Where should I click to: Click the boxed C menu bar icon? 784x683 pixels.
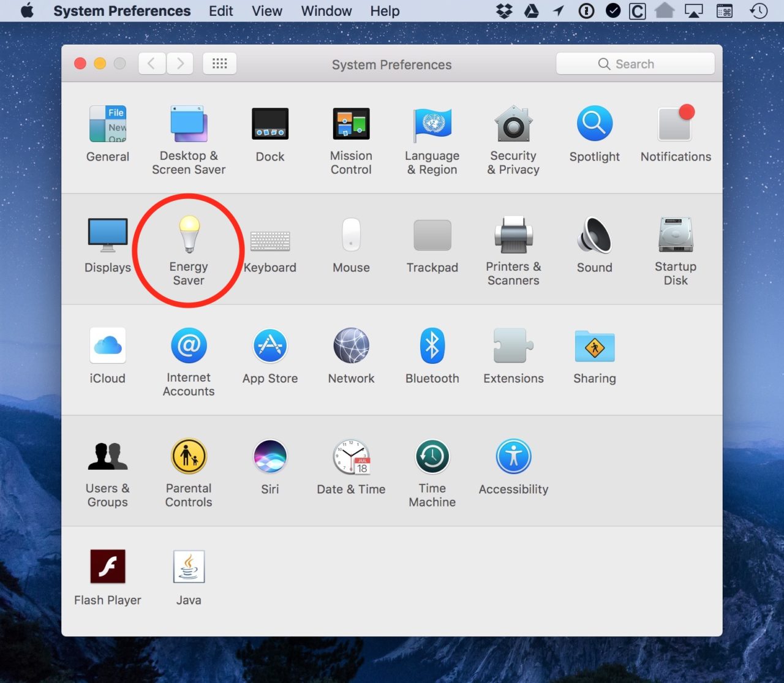click(x=638, y=11)
